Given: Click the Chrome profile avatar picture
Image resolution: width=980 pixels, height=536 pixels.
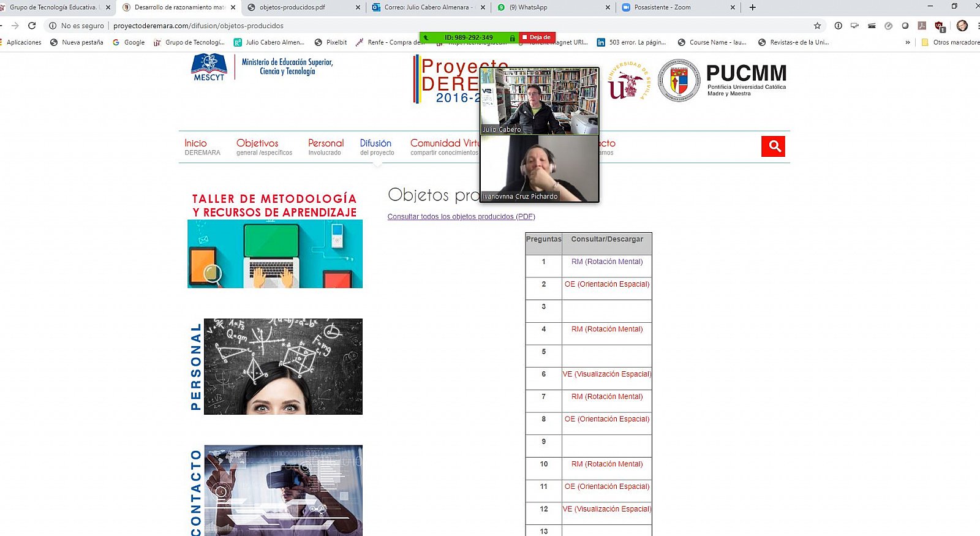Looking at the screenshot, I should click(962, 26).
